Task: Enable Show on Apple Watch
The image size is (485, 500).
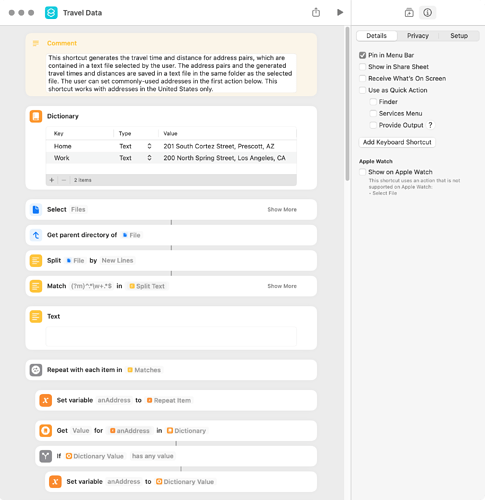Action: pyautogui.click(x=363, y=172)
